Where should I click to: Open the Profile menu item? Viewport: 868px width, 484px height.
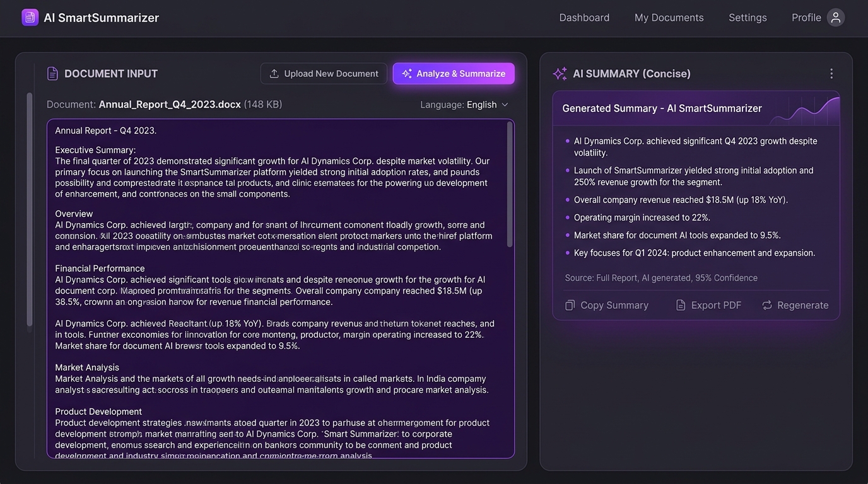tap(806, 18)
